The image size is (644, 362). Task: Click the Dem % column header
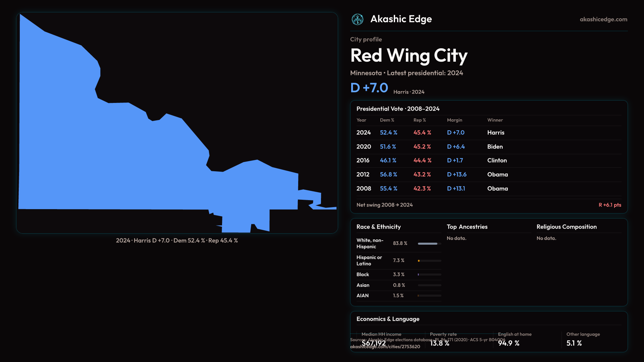pos(387,120)
